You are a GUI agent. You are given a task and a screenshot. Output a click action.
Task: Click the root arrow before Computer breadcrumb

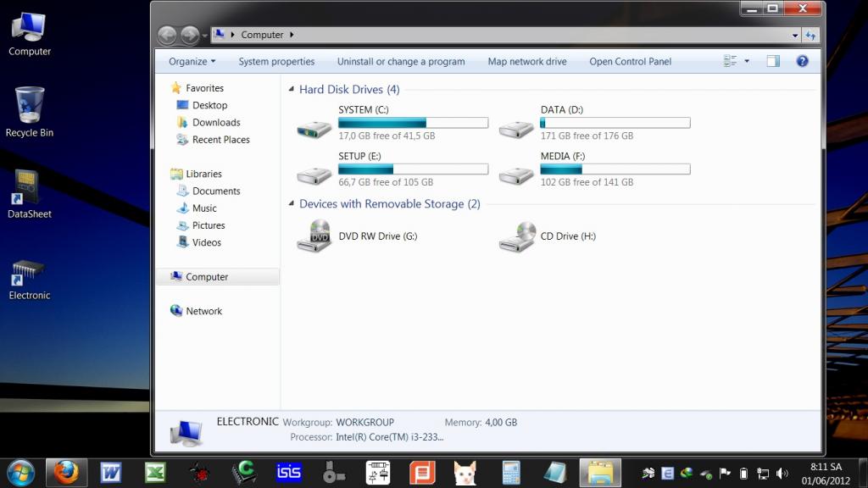tap(232, 35)
